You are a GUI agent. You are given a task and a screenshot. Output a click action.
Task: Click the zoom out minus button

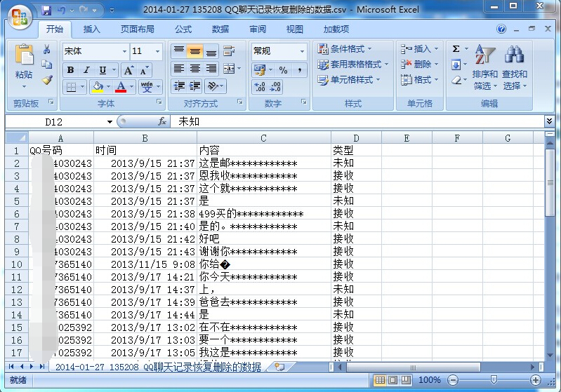pyautogui.click(x=453, y=380)
